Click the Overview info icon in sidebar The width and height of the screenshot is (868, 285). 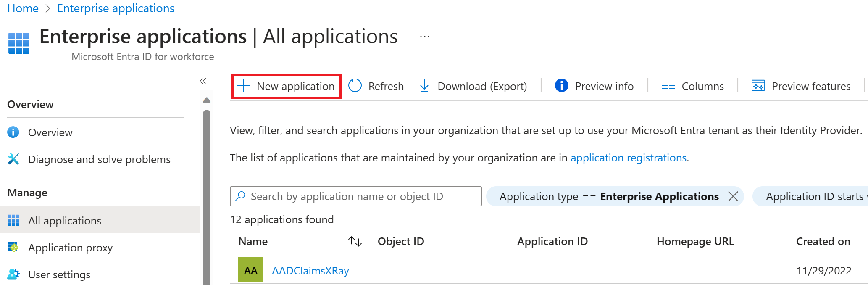click(13, 132)
